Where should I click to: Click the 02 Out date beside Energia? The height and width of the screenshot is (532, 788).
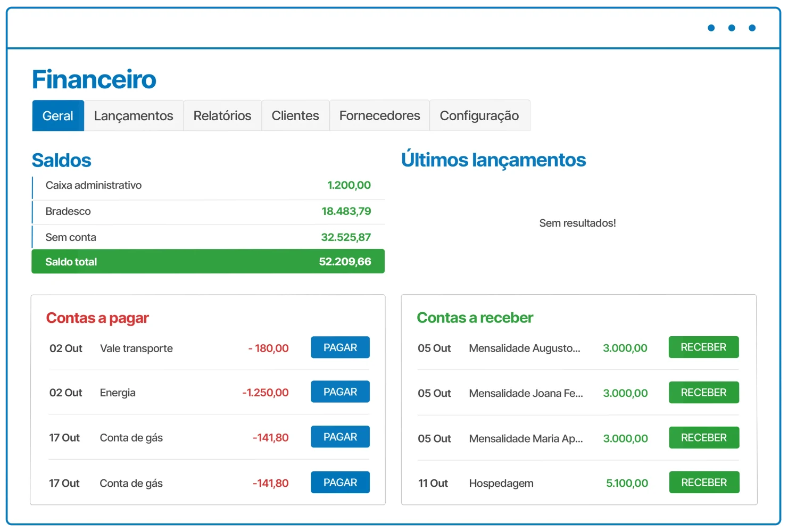(66, 393)
